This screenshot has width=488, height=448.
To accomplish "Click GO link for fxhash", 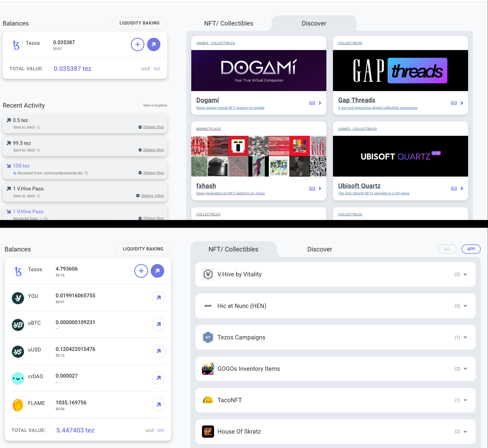I will 315,188.
